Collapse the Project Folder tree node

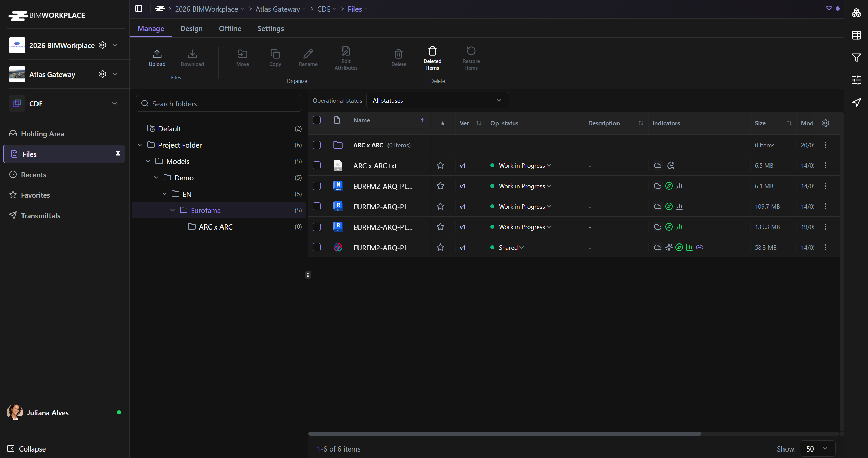point(140,145)
